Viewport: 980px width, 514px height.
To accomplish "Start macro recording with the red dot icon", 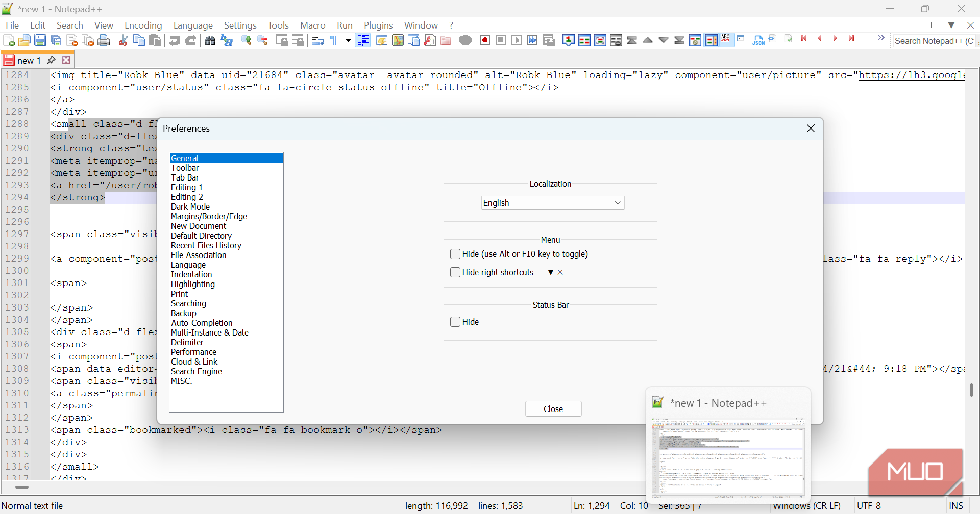I will (485, 40).
